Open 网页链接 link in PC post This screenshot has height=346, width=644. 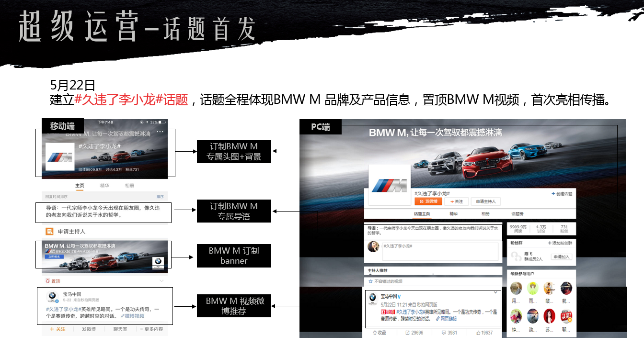pyautogui.click(x=446, y=319)
